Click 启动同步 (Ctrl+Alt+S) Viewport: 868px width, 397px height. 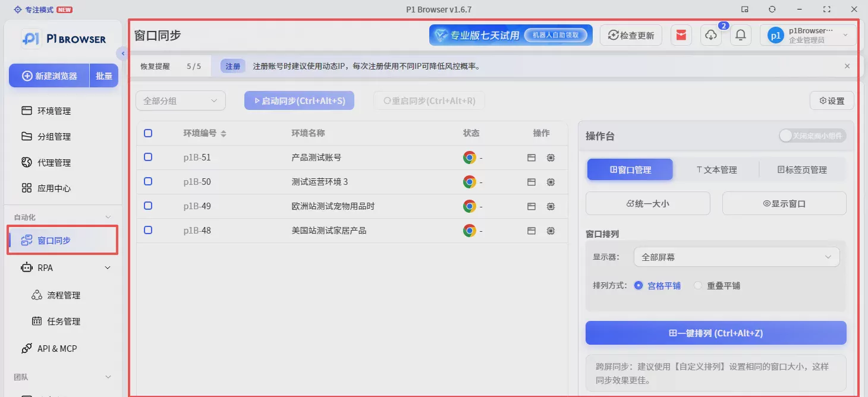pos(299,100)
